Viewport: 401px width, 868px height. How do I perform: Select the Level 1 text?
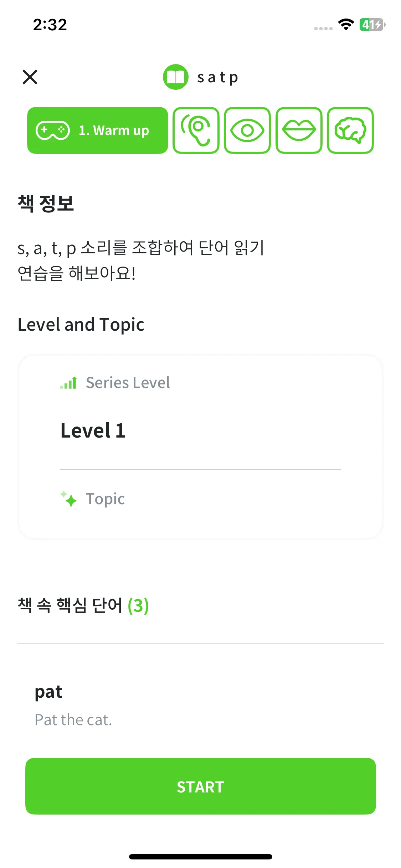(93, 431)
